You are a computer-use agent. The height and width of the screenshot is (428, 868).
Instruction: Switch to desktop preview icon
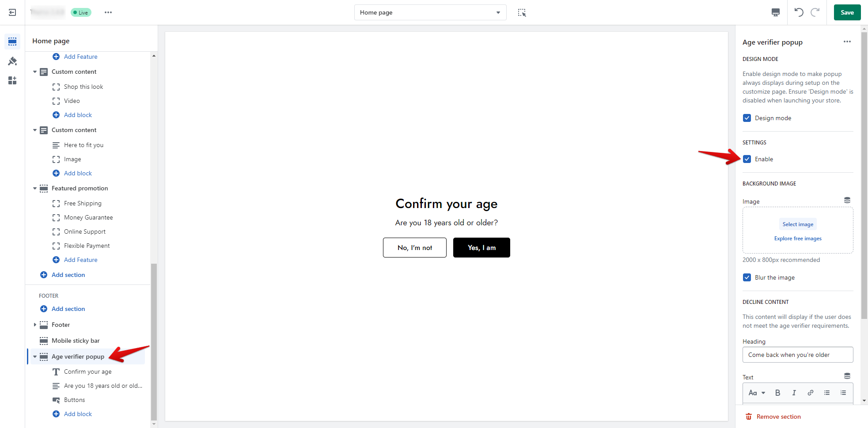[x=776, y=12]
